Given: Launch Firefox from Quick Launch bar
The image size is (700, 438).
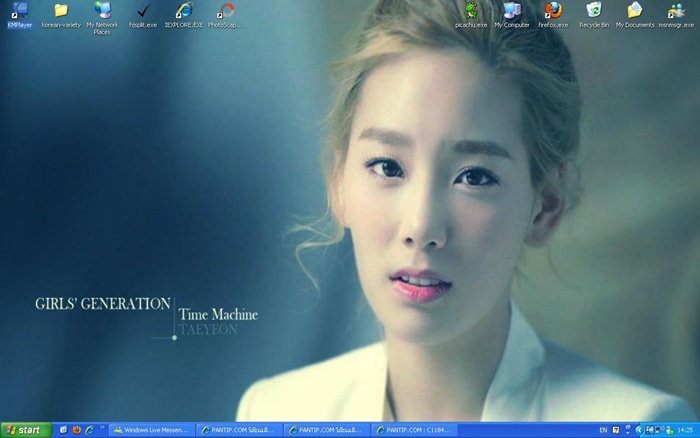Looking at the screenshot, I should [77, 430].
